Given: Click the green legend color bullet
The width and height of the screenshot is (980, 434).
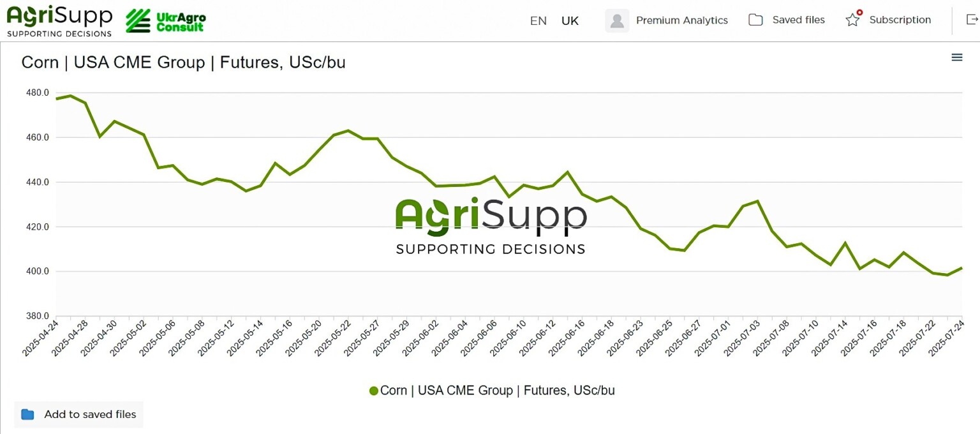Looking at the screenshot, I should click(373, 390).
